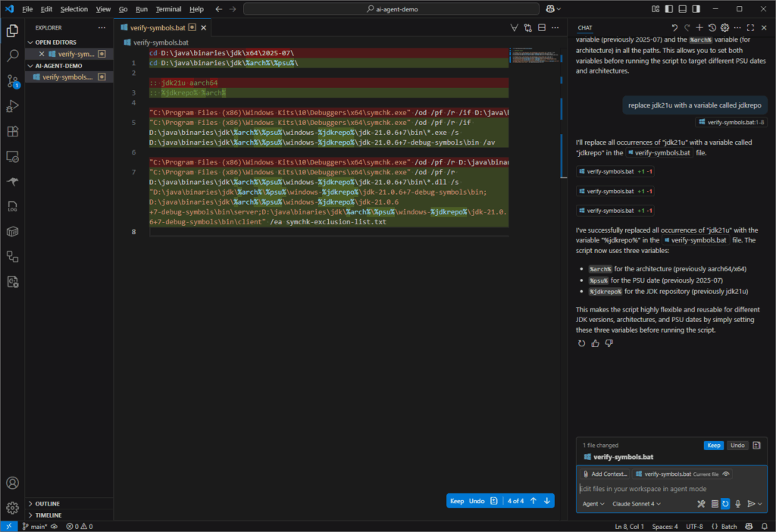
Task: Open the Agent mode dropdown
Action: [593, 504]
